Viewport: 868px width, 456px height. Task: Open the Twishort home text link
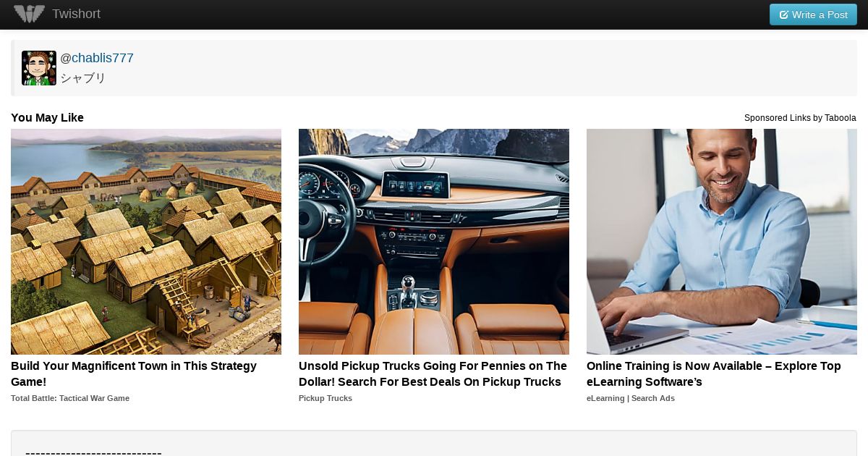(76, 14)
